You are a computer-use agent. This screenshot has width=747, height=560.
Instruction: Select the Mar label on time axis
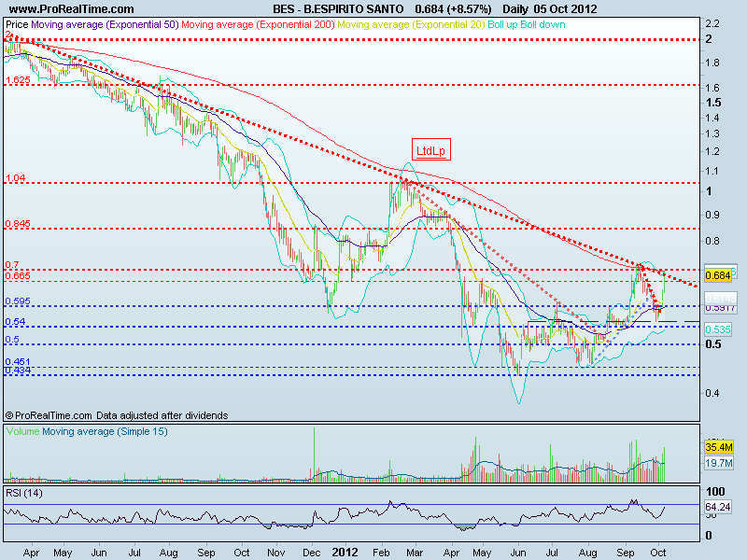tap(415, 553)
